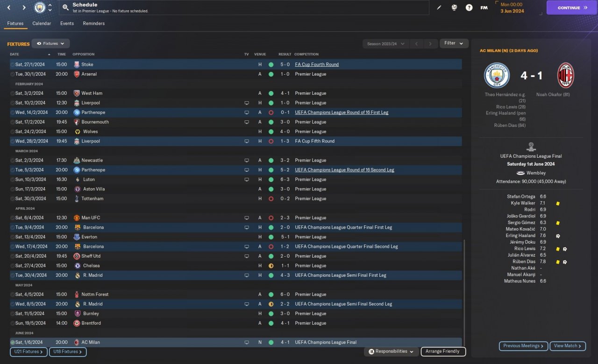This screenshot has height=364, width=598.
Task: Click the Arsenal club badge
Action: 77,74
